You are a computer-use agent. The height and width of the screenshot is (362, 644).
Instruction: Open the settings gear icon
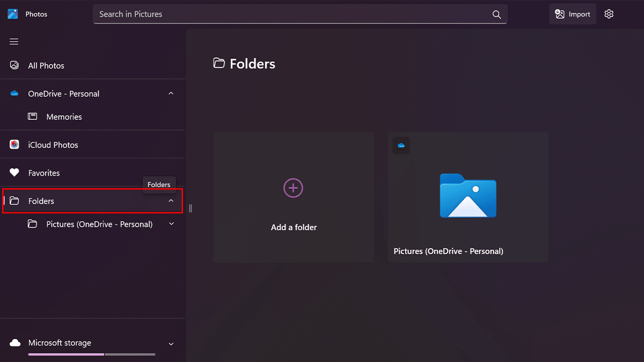tap(609, 14)
